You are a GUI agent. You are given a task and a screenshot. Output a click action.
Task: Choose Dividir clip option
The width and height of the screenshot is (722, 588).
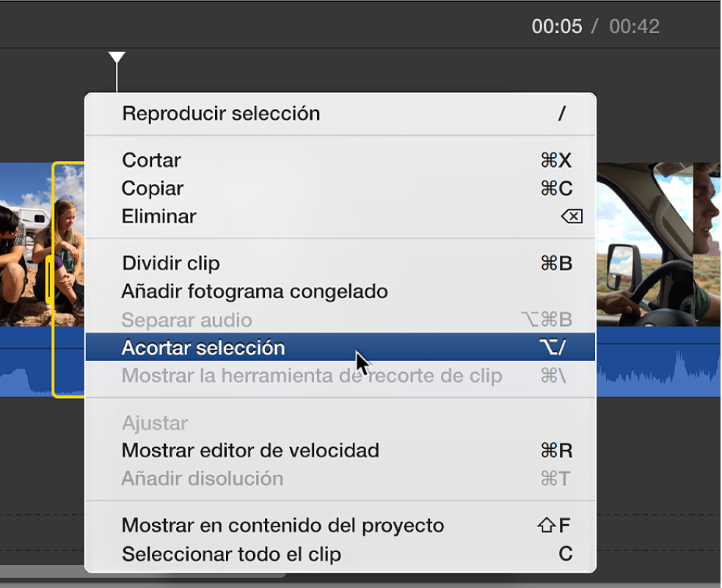coord(340,264)
